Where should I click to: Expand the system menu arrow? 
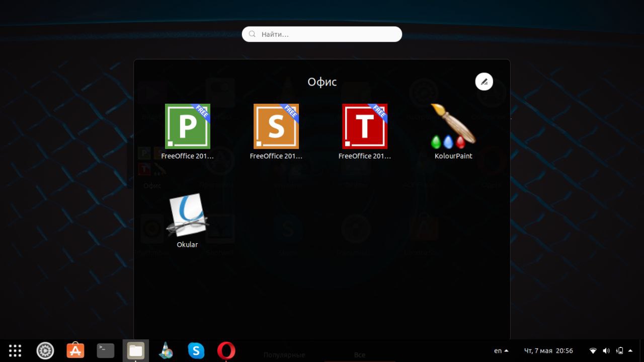click(631, 350)
